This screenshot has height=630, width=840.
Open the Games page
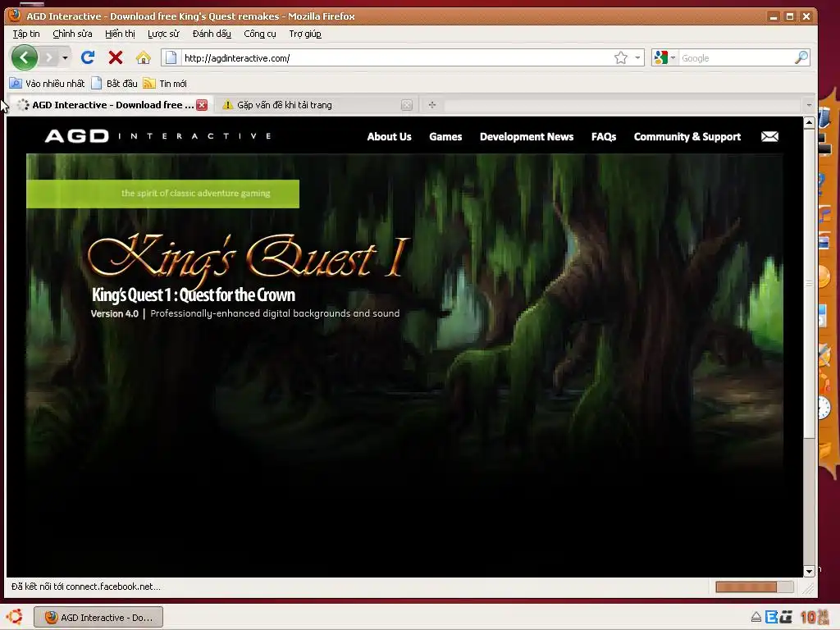pos(445,137)
